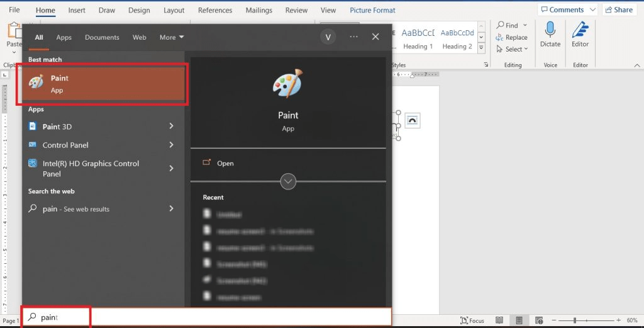Switch to the Documents search filter tab
Image resolution: width=644 pixels, height=328 pixels.
[102, 37]
